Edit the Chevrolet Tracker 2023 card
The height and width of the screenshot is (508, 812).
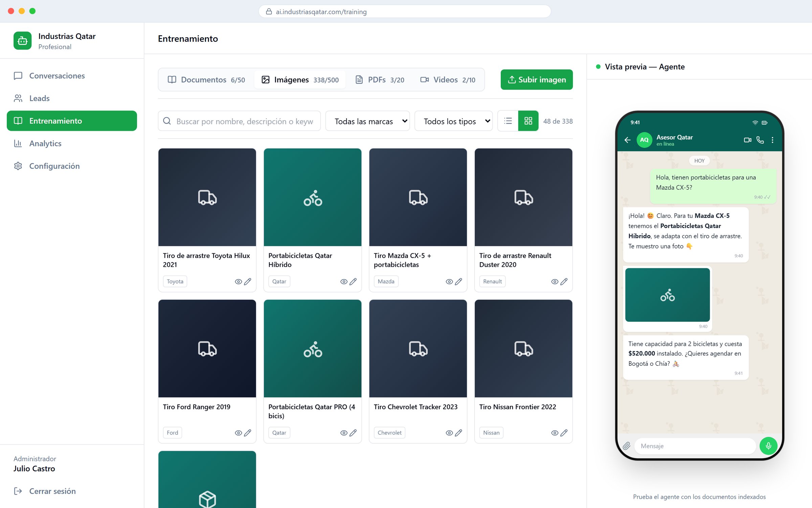tap(459, 433)
